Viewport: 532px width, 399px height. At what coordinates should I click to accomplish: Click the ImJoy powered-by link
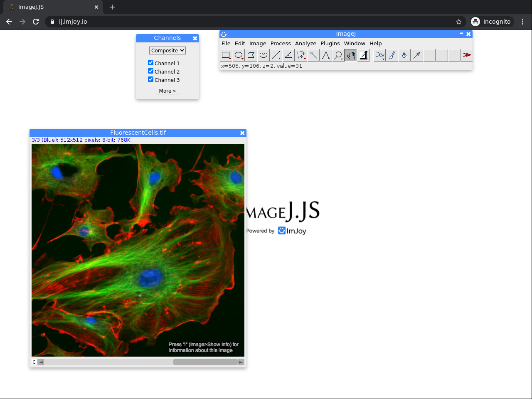click(292, 231)
